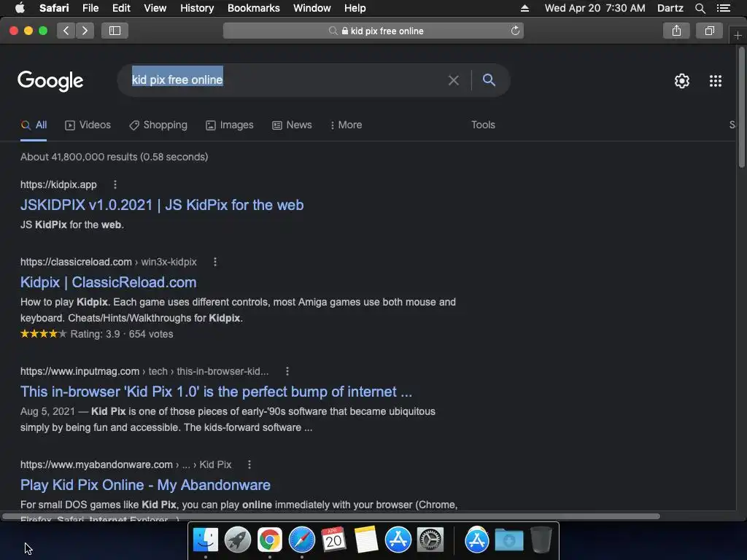The height and width of the screenshot is (560, 747).
Task: Switch to the Shopping results tab
Action: click(158, 125)
